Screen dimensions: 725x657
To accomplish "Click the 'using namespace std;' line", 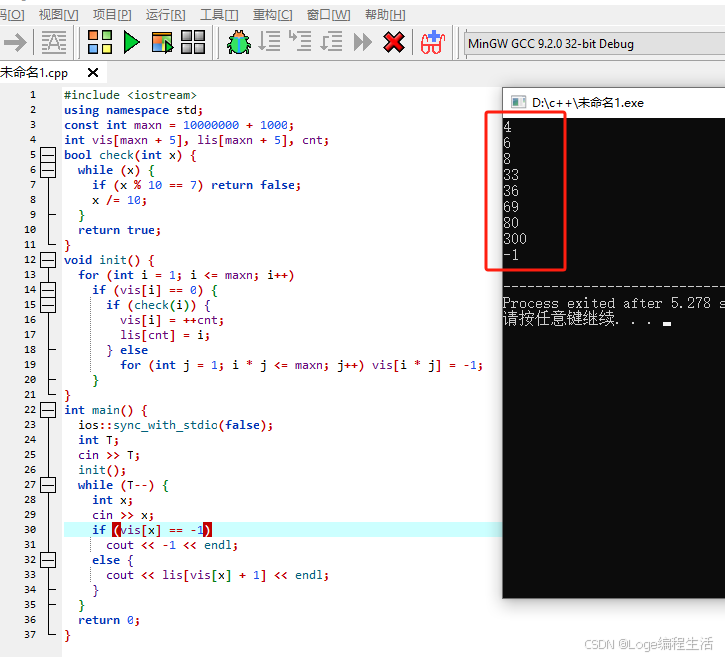I will click(x=134, y=110).
